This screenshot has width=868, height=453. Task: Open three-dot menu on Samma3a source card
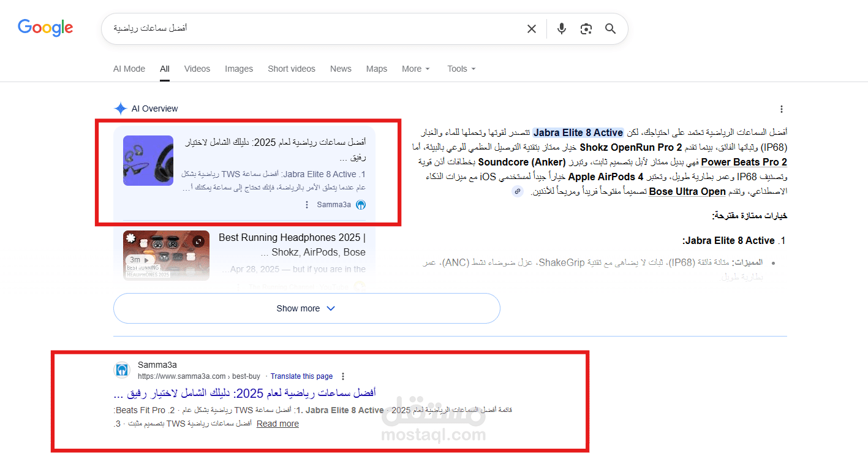pyautogui.click(x=307, y=205)
